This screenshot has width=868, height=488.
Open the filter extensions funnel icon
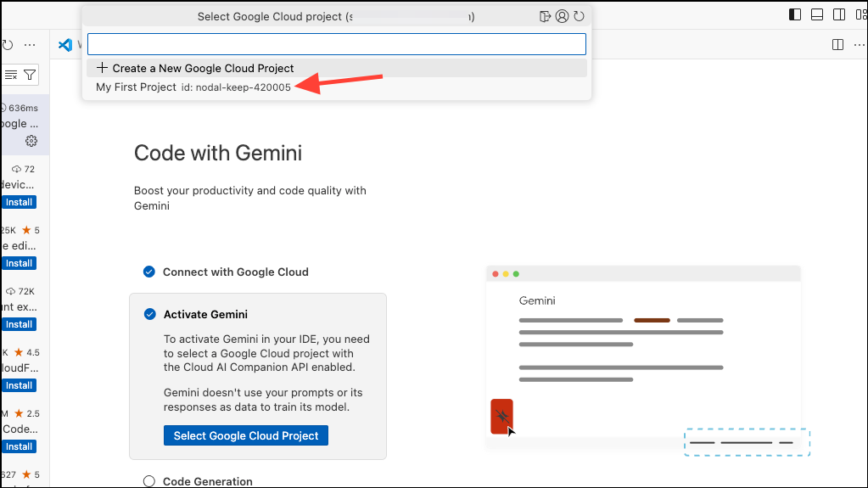point(30,75)
